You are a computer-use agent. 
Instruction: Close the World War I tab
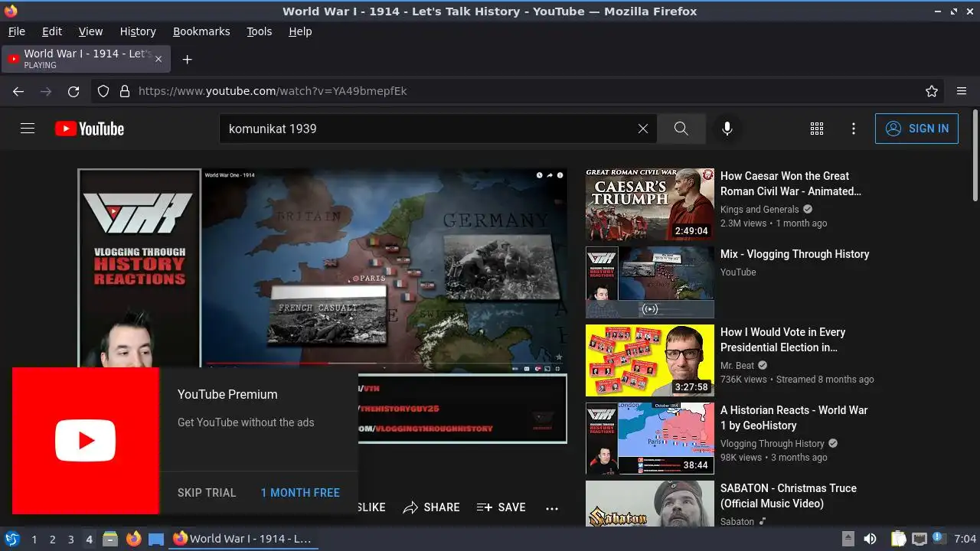pos(158,59)
